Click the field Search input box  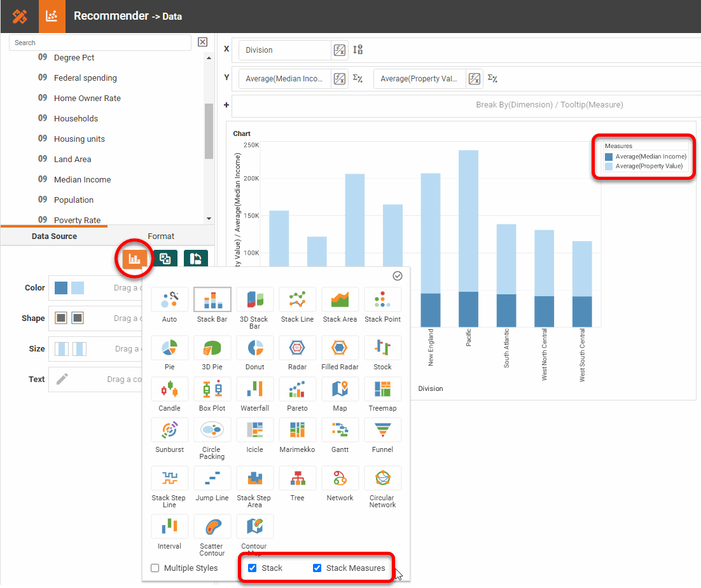tap(100, 43)
